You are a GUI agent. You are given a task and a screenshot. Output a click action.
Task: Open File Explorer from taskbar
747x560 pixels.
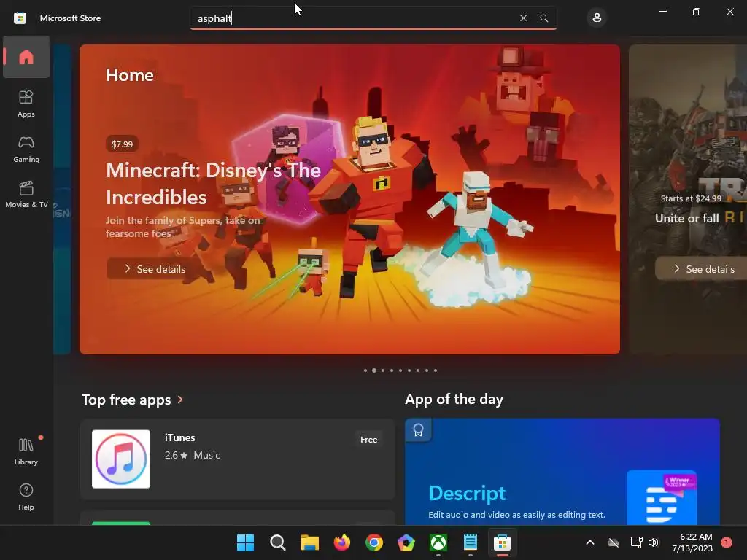pos(309,542)
